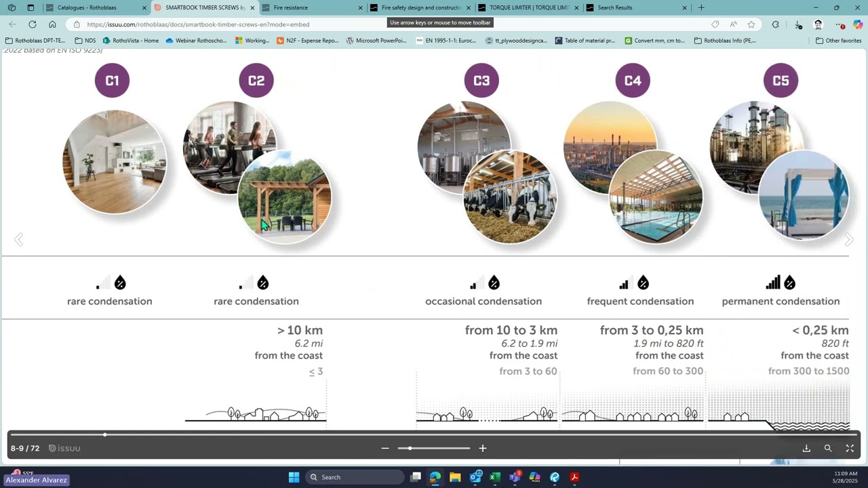Expand the Other favorites folder
The width and height of the screenshot is (868, 488).
coord(838,41)
